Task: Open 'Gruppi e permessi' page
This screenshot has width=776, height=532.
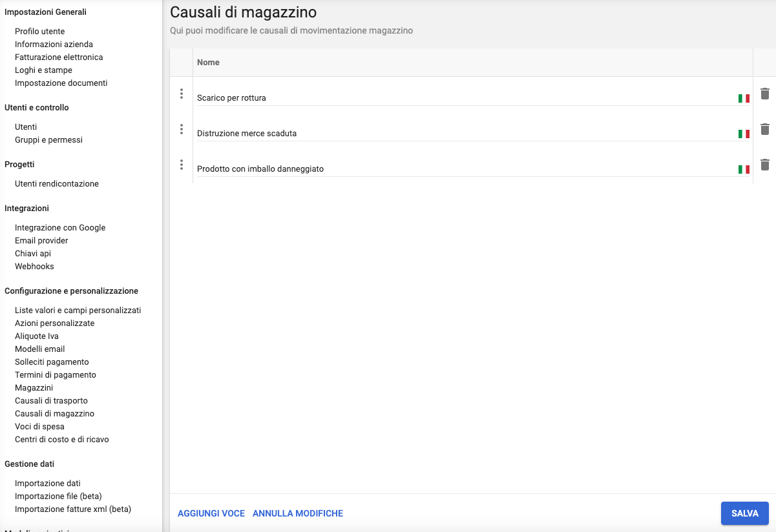Action: pos(48,140)
